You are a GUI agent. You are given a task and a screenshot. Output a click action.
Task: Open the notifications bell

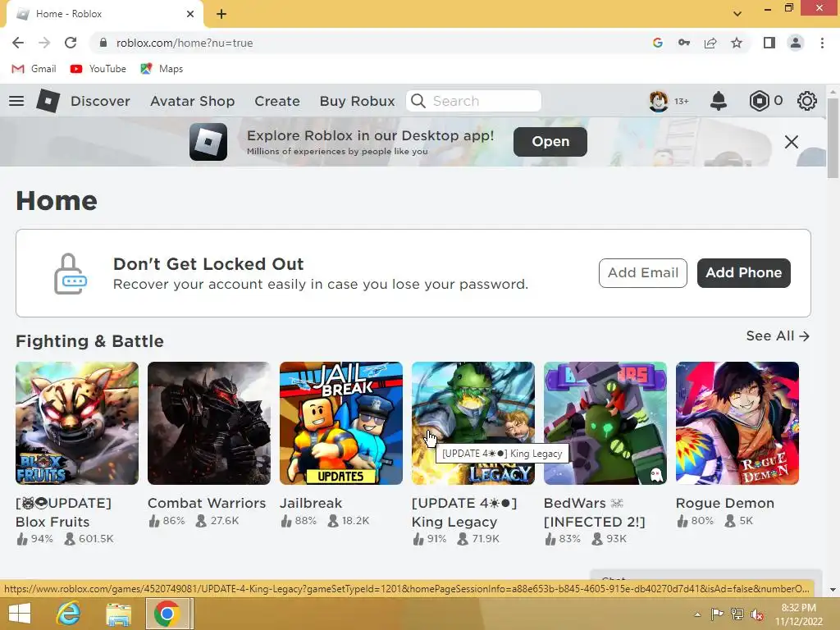719,101
